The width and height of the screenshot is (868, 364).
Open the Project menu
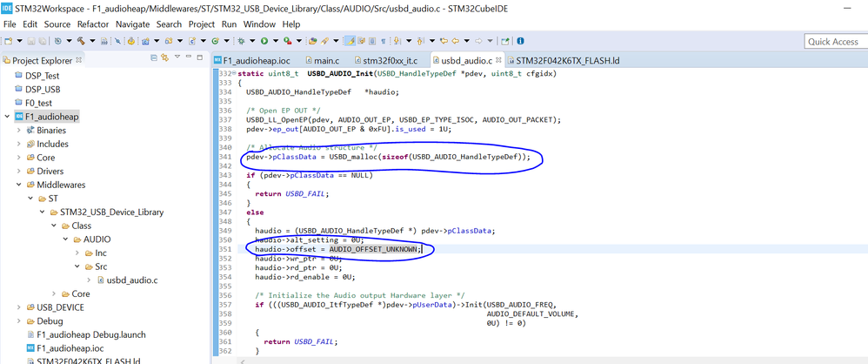pyautogui.click(x=202, y=24)
